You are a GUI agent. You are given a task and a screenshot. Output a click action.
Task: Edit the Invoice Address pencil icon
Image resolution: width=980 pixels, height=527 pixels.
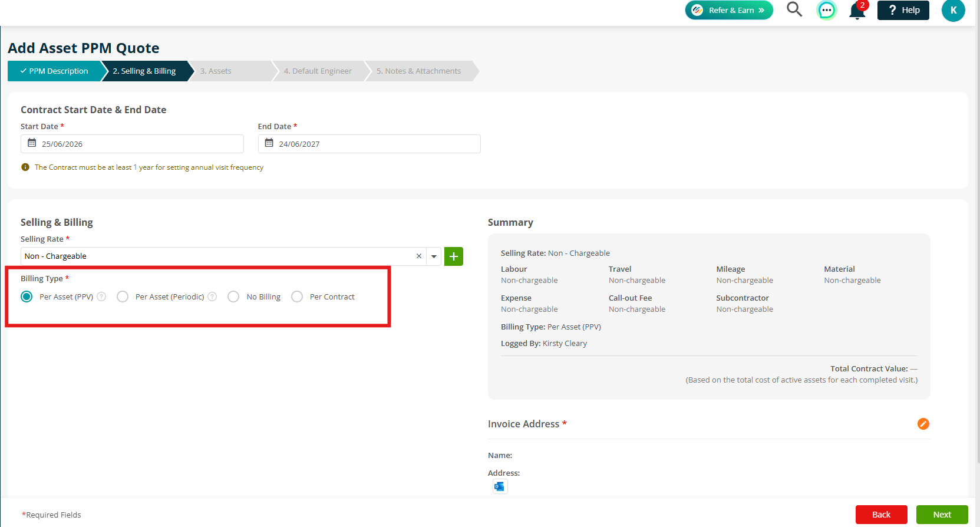click(923, 424)
